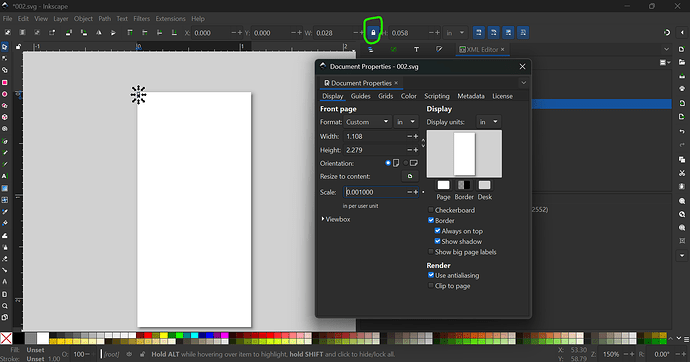This screenshot has width=690, height=362.
Task: Select the Ellipse tool in toolbox
Action: (4, 94)
